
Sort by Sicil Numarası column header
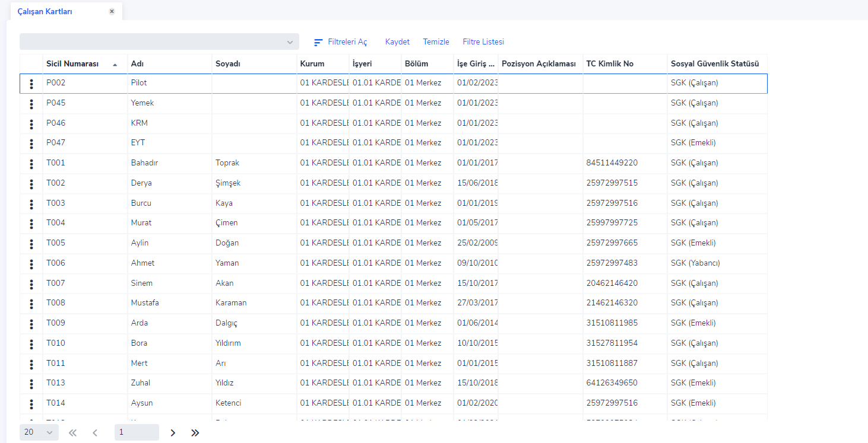[x=72, y=64]
